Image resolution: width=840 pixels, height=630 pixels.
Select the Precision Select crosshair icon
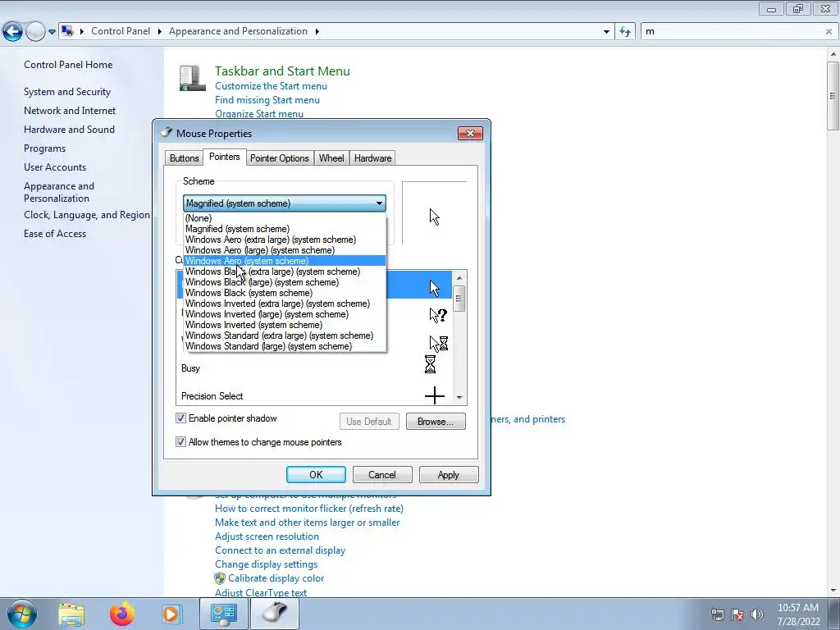435,396
